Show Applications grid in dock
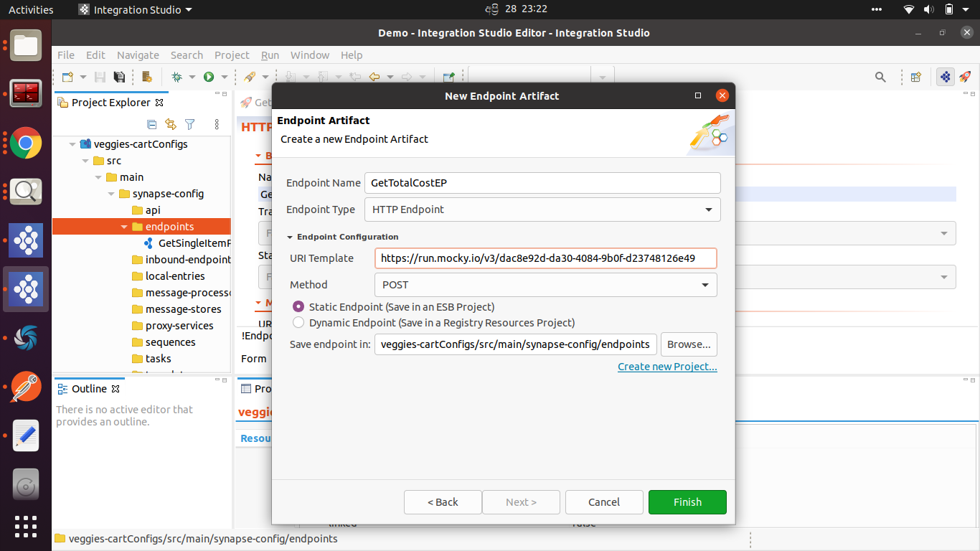 click(26, 526)
